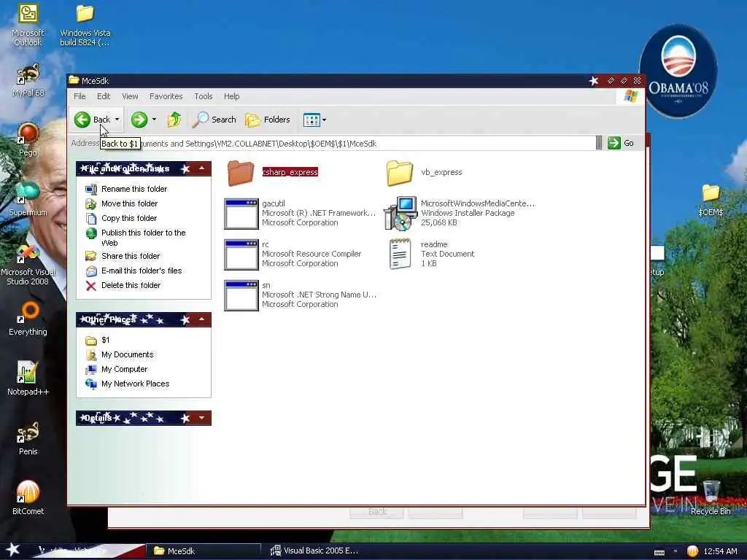Select the Supermium desktop shortcut
This screenshot has height=560, width=747.
coord(28,199)
